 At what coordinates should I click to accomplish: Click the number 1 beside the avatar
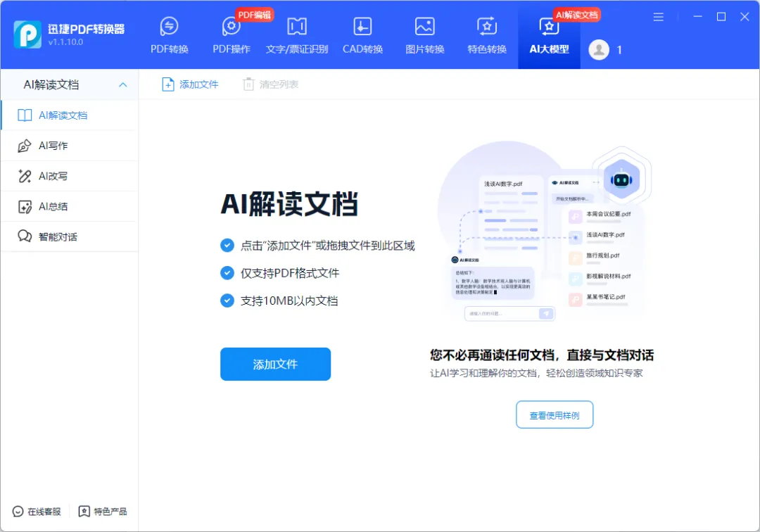click(619, 50)
